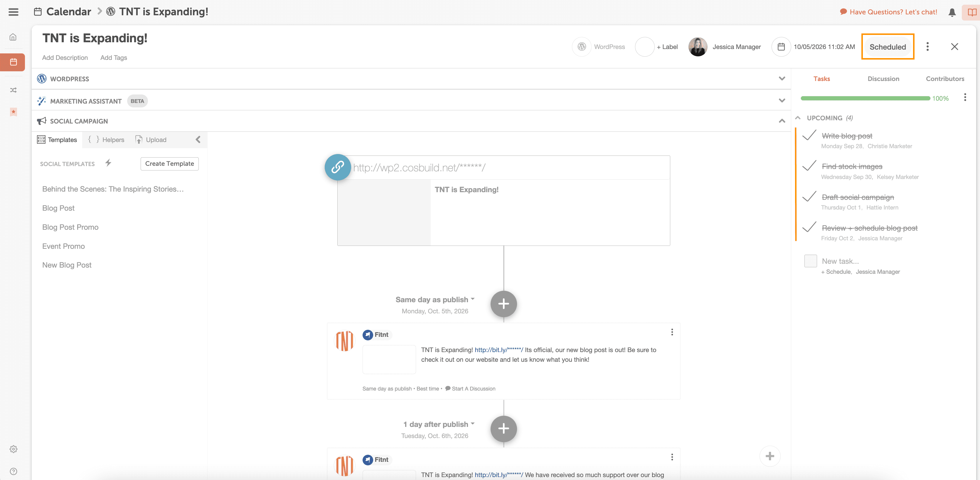This screenshot has width=980, height=480.
Task: Click the blue link icon beside URL
Action: (x=337, y=167)
